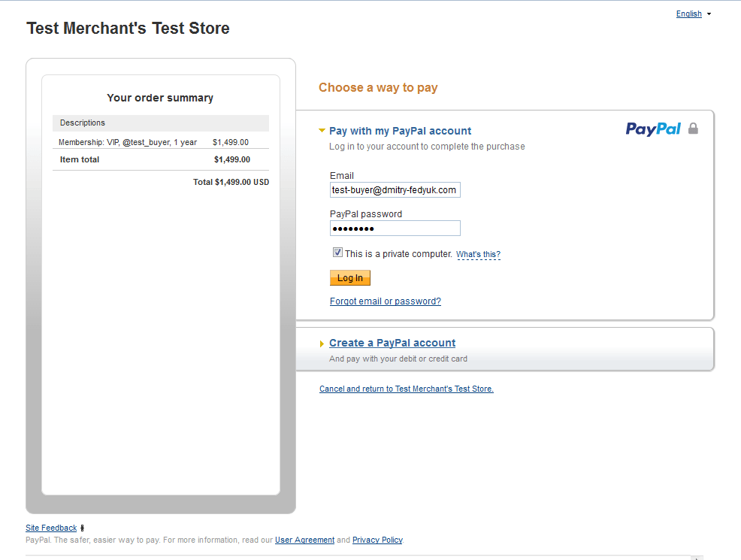741x560 pixels.
Task: Click the Site Feedback popup icon
Action: point(82,528)
